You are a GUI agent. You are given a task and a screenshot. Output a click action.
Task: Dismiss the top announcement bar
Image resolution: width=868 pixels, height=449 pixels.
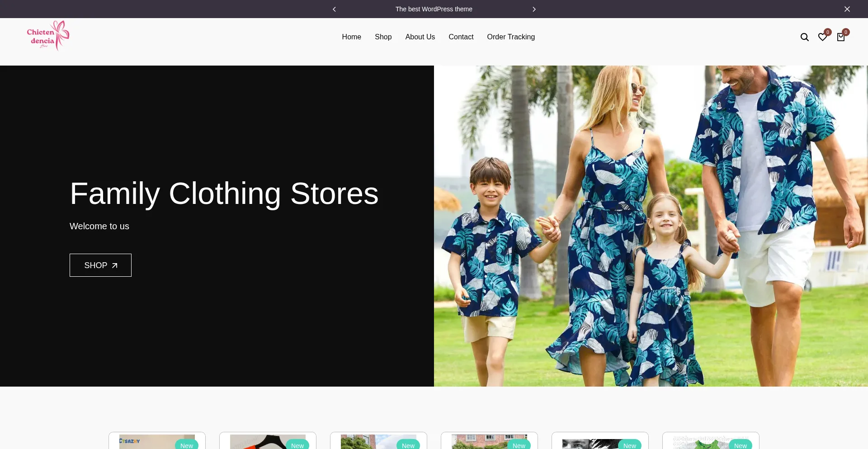click(x=847, y=9)
